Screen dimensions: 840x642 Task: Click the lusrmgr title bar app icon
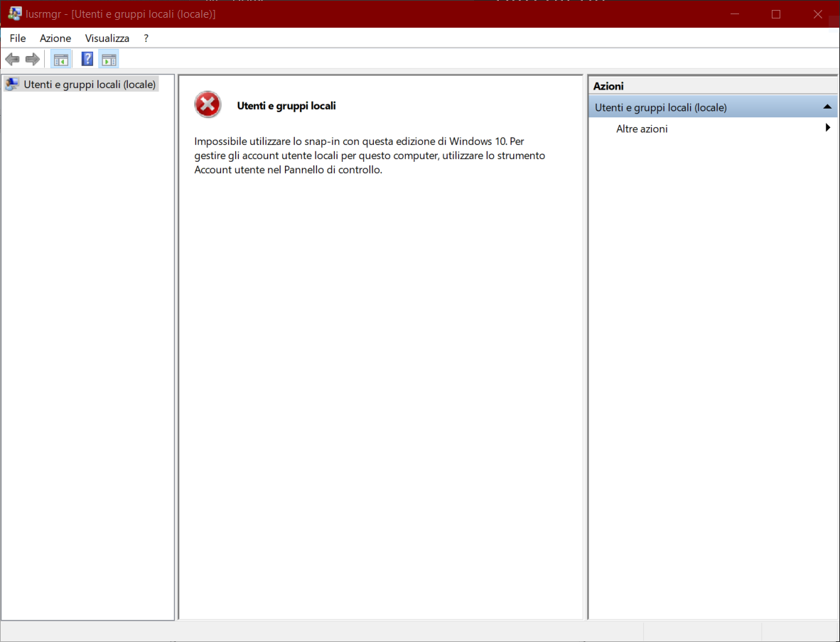pyautogui.click(x=14, y=14)
